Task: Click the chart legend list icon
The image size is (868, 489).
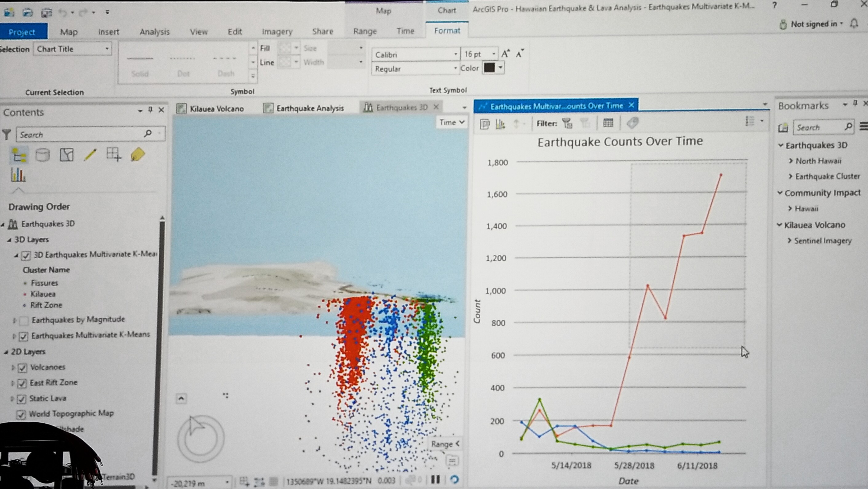Action: [750, 121]
